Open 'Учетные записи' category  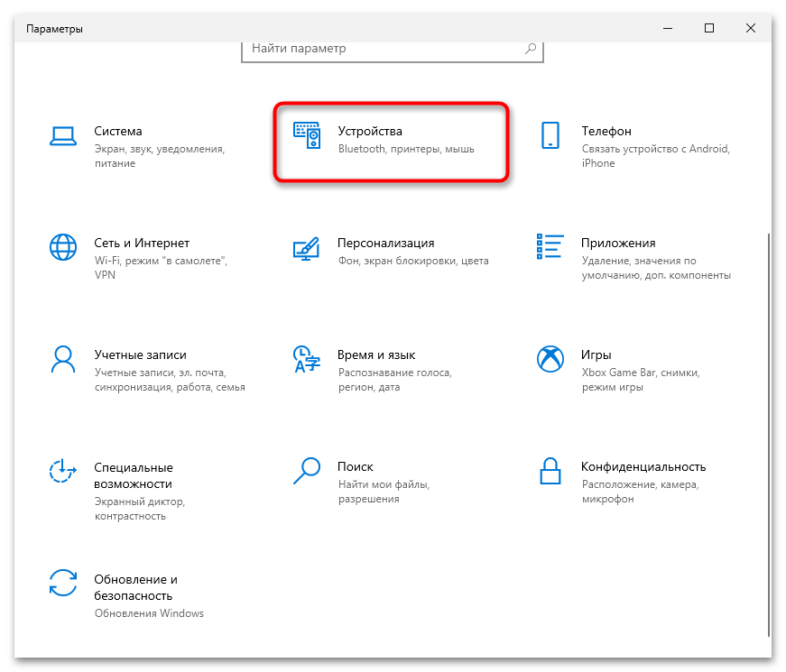click(141, 354)
